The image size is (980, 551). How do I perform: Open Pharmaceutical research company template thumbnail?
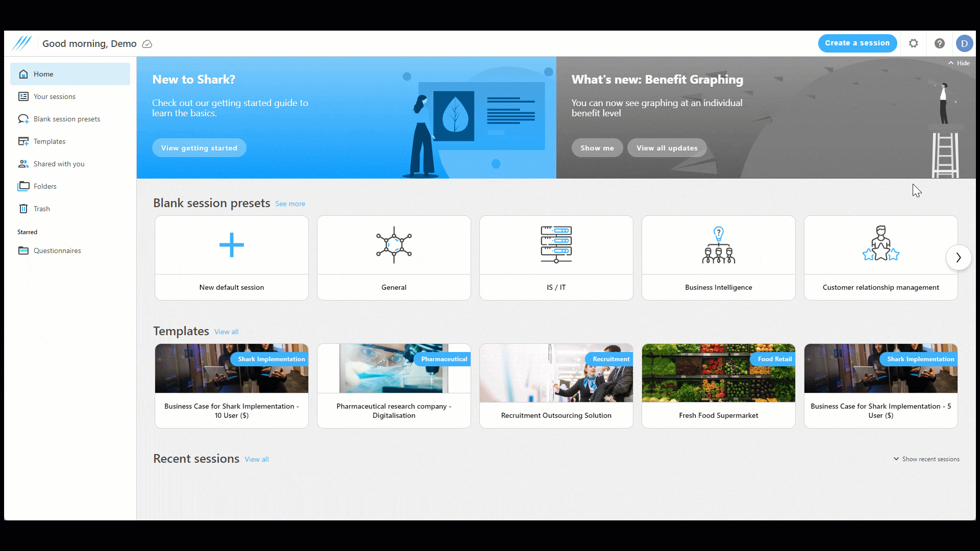tap(394, 368)
